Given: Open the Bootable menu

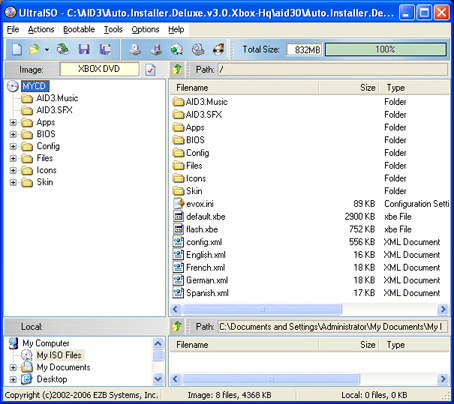Looking at the screenshot, I should point(79,30).
